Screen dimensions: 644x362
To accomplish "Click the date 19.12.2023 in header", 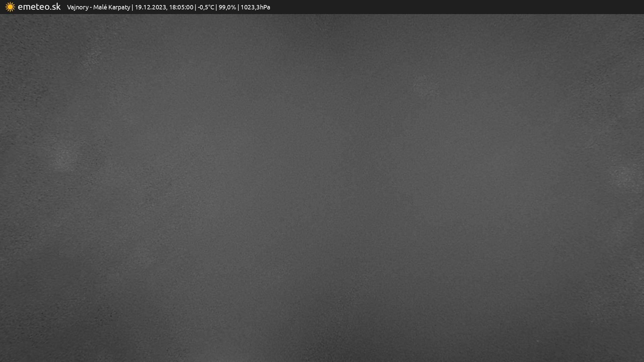I will click(x=150, y=7).
